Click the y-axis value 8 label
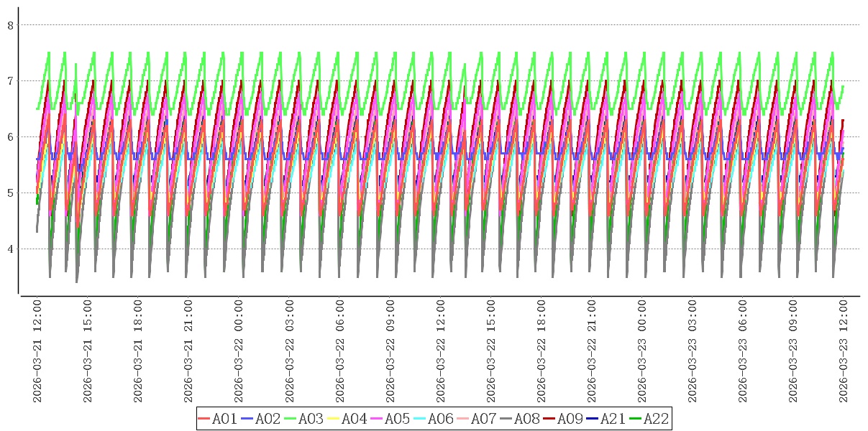The image size is (868, 431). click(x=10, y=25)
